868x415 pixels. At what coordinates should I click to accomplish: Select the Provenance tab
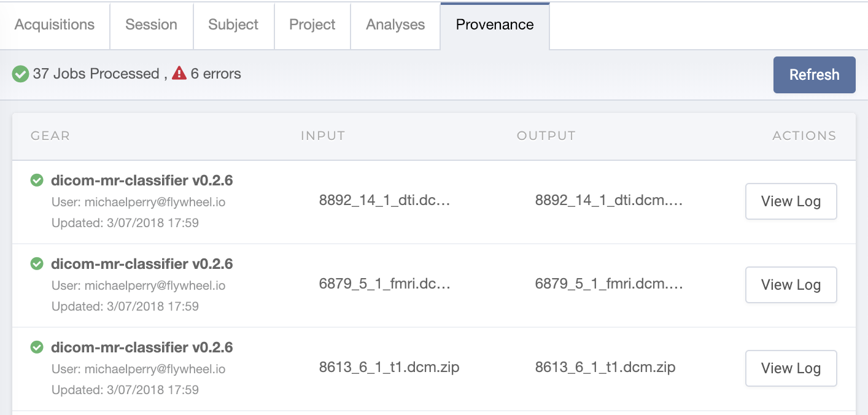495,25
